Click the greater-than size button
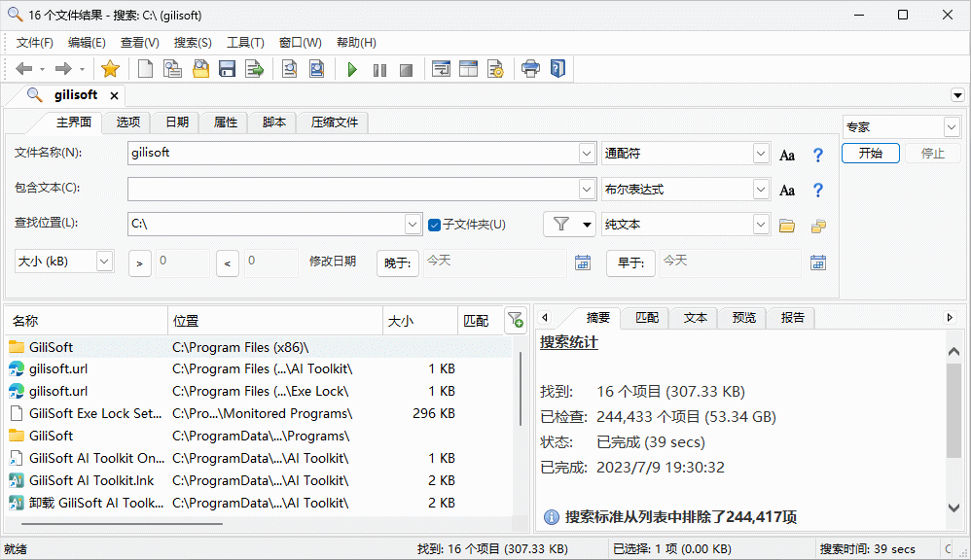971x560 pixels. click(x=140, y=263)
